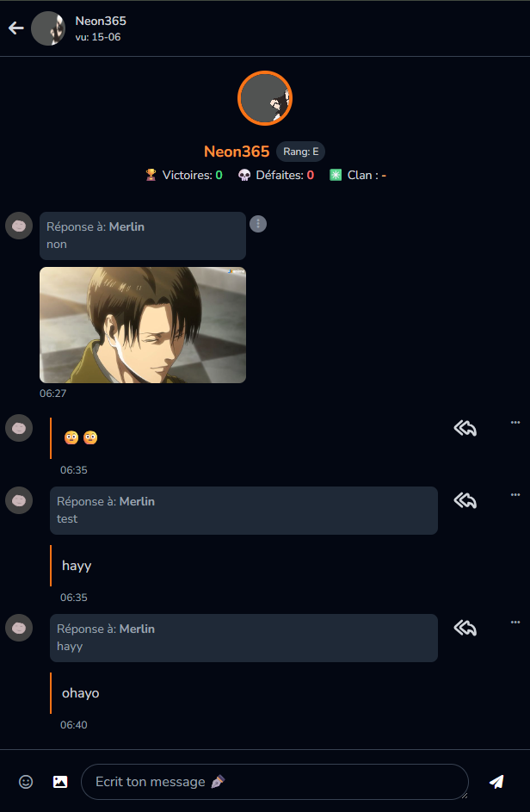Jump to quoted 'test' reply from Merlin

click(243, 510)
